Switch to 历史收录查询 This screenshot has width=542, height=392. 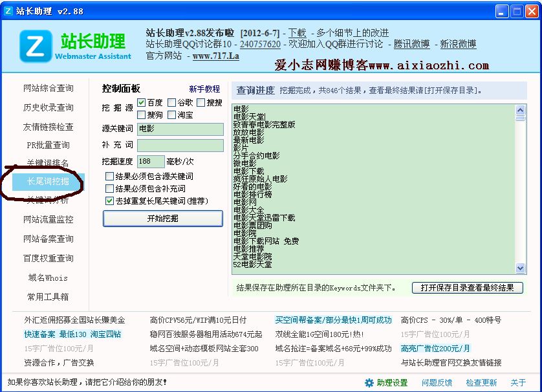point(49,107)
